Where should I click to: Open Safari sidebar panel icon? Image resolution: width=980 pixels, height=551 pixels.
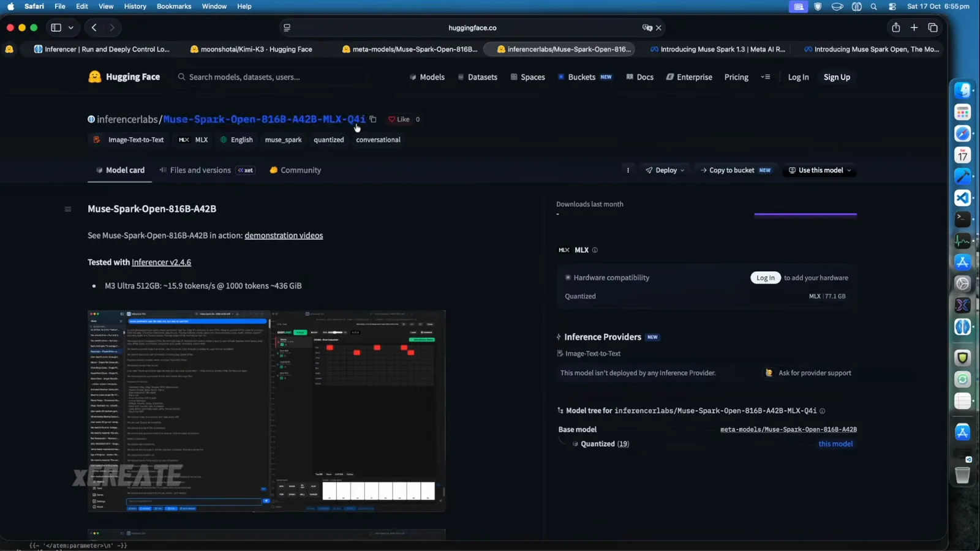[x=56, y=28]
